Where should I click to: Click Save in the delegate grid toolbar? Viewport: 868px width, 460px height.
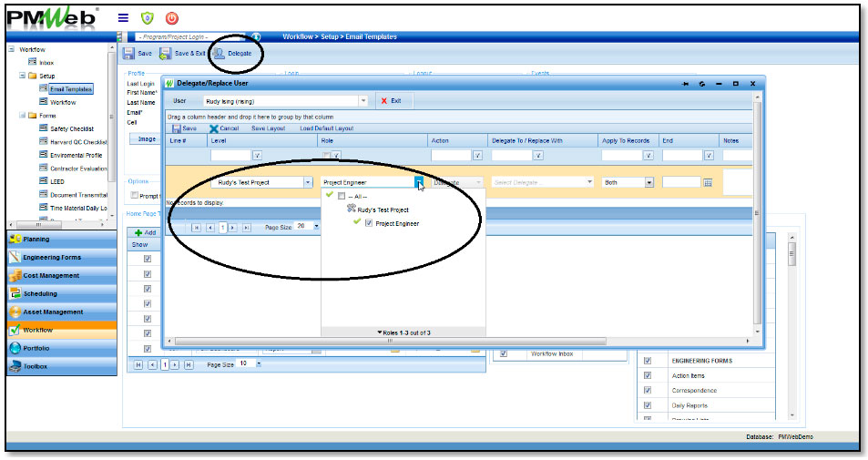point(184,128)
